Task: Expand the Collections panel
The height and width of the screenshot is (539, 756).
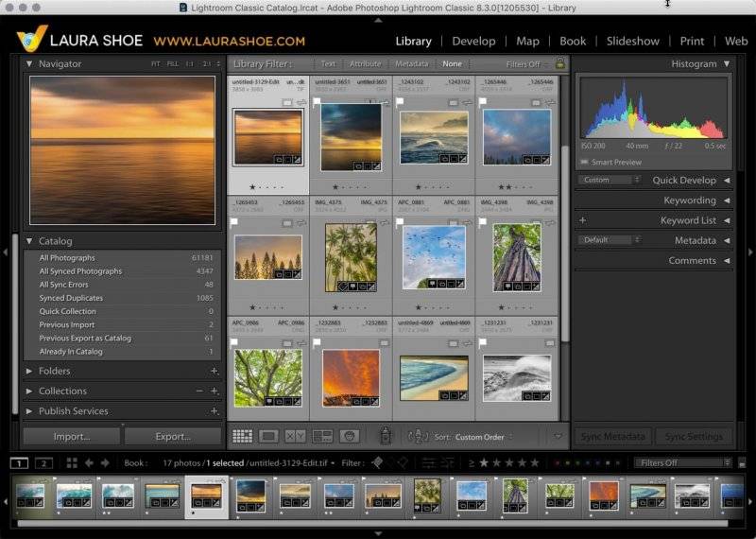Action: click(x=29, y=391)
